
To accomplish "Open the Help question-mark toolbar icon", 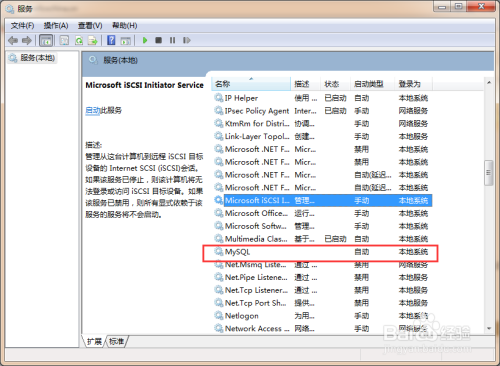I will coord(111,40).
